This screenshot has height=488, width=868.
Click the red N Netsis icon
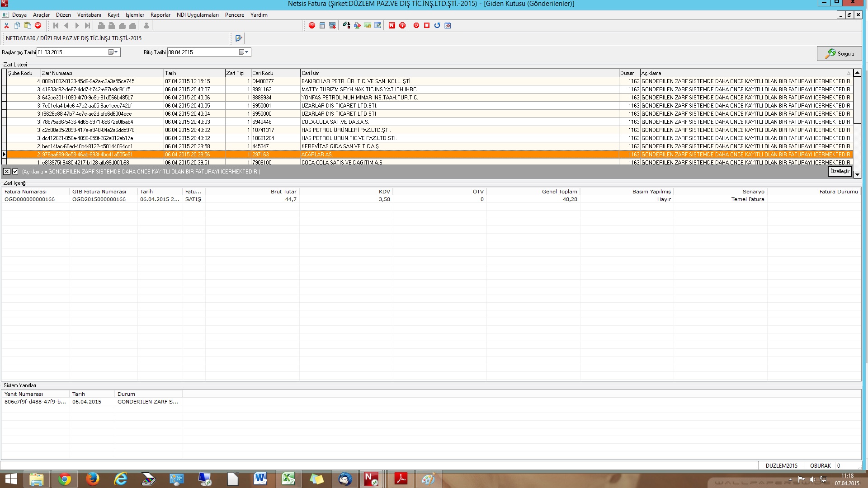[x=392, y=26]
